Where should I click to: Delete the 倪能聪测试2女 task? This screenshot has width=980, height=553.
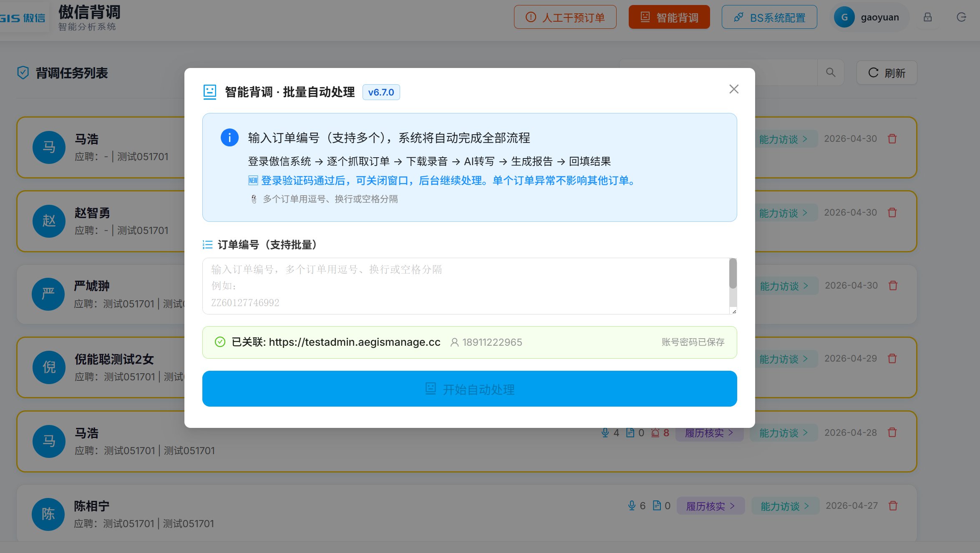[x=892, y=358]
